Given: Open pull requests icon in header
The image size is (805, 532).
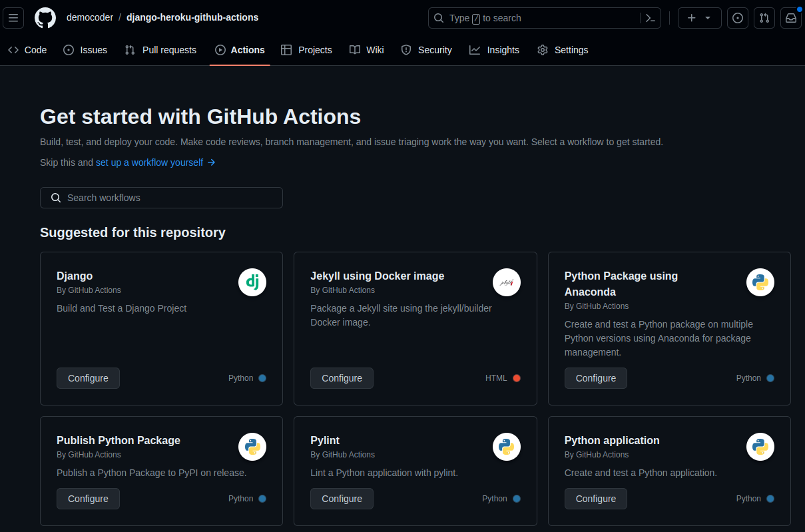Looking at the screenshot, I should tap(764, 18).
